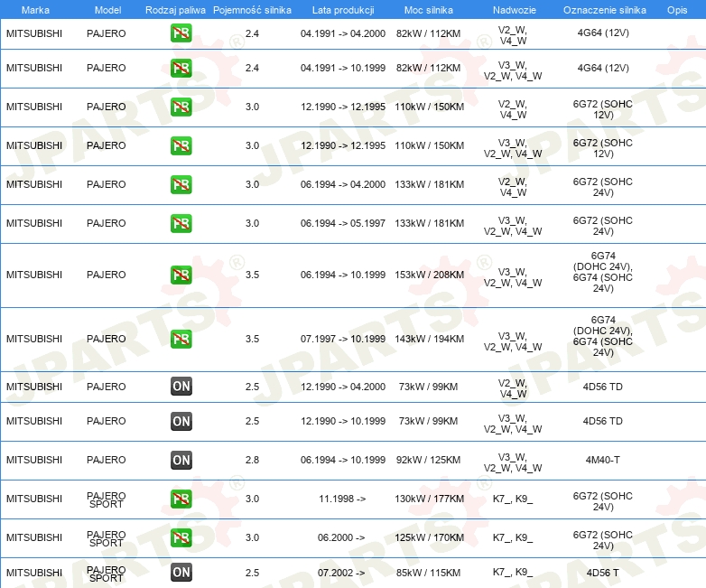Click petrol icon in 04.1991 -> 04.2000 row
The image size is (706, 588).
pos(181,33)
